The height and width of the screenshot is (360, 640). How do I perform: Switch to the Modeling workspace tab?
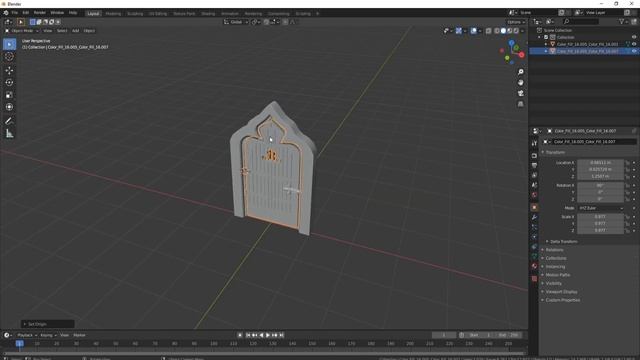point(113,13)
